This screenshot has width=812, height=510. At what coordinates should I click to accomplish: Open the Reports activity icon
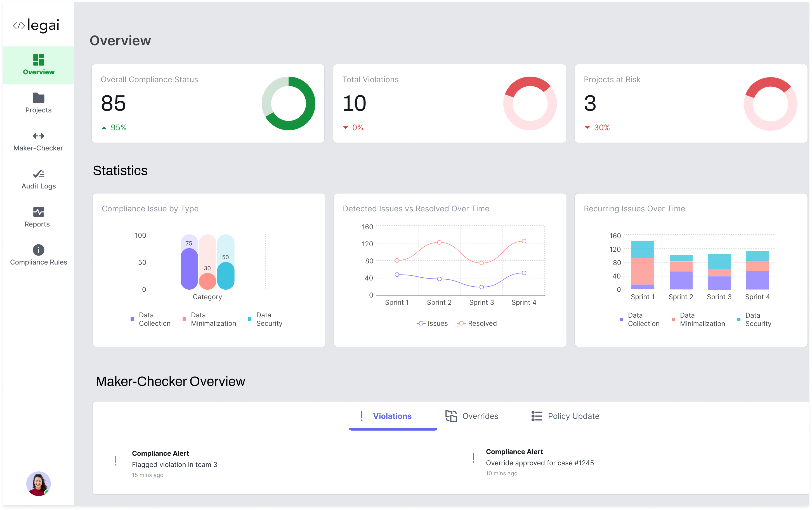38,212
